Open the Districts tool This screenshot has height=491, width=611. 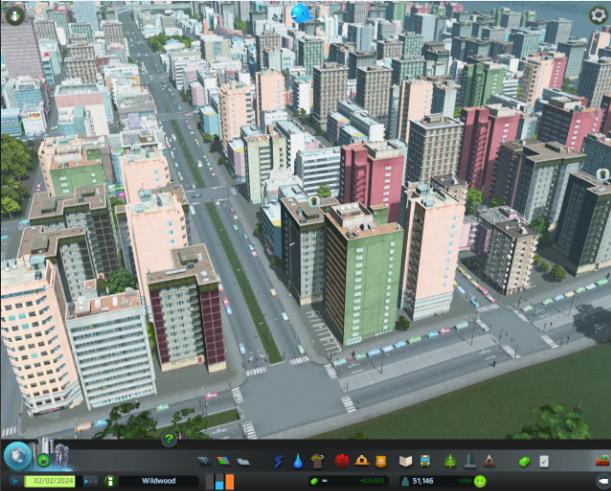pos(243,462)
